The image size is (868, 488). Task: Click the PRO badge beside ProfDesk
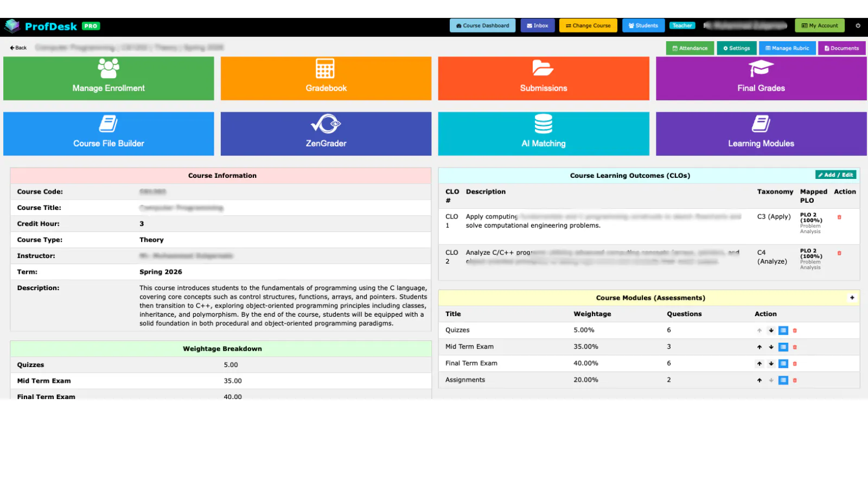[x=91, y=26]
